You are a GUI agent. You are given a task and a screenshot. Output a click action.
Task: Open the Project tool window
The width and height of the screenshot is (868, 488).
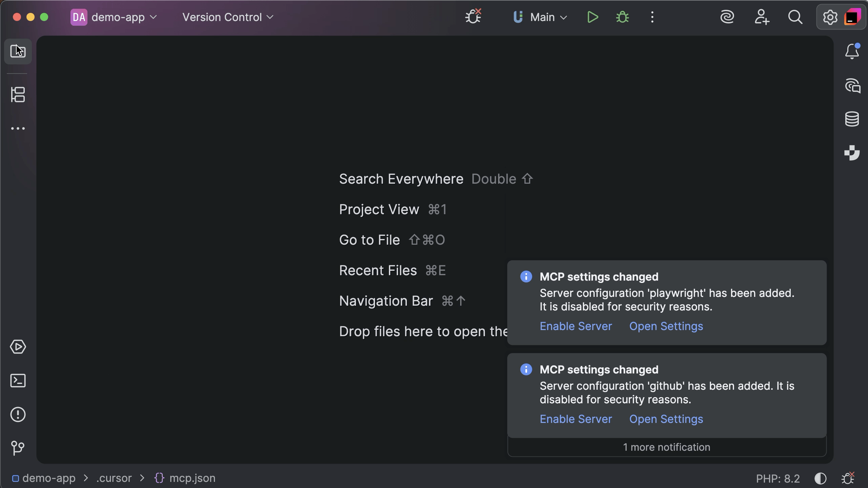coord(18,52)
